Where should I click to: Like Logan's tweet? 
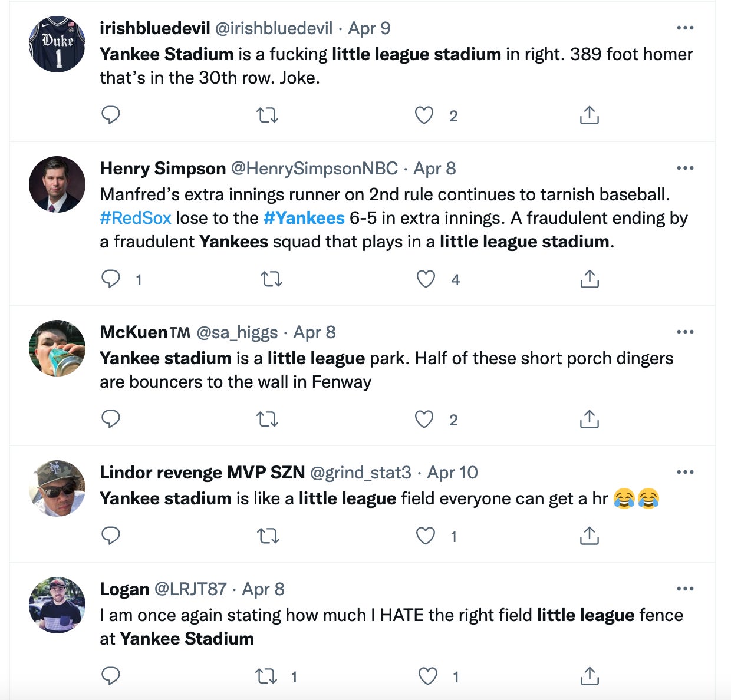coord(427,676)
